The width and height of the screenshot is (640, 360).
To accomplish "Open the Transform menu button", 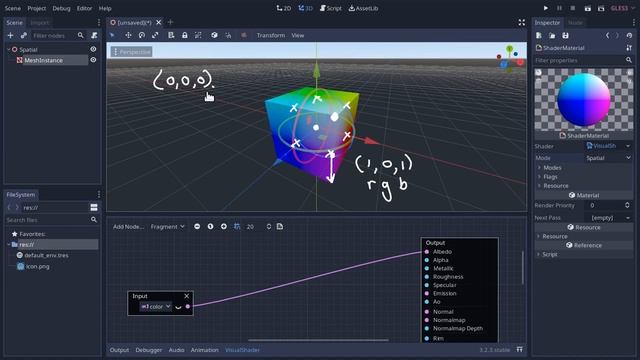I will click(271, 36).
